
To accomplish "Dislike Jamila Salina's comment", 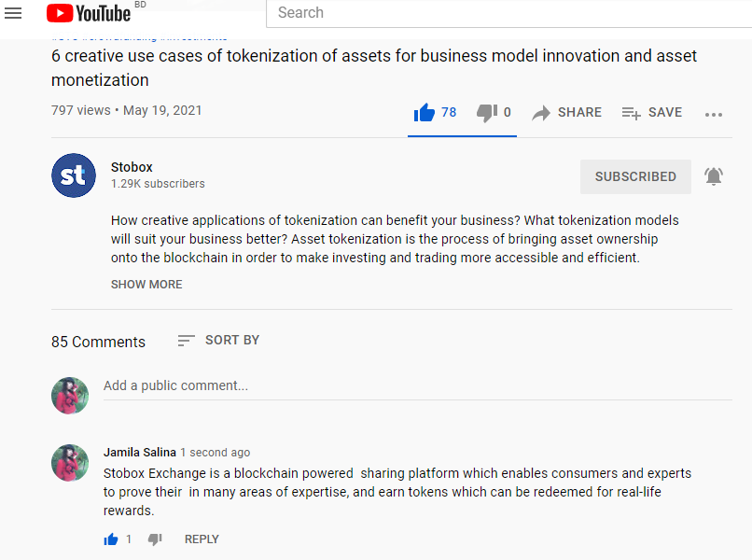I will click(x=155, y=539).
